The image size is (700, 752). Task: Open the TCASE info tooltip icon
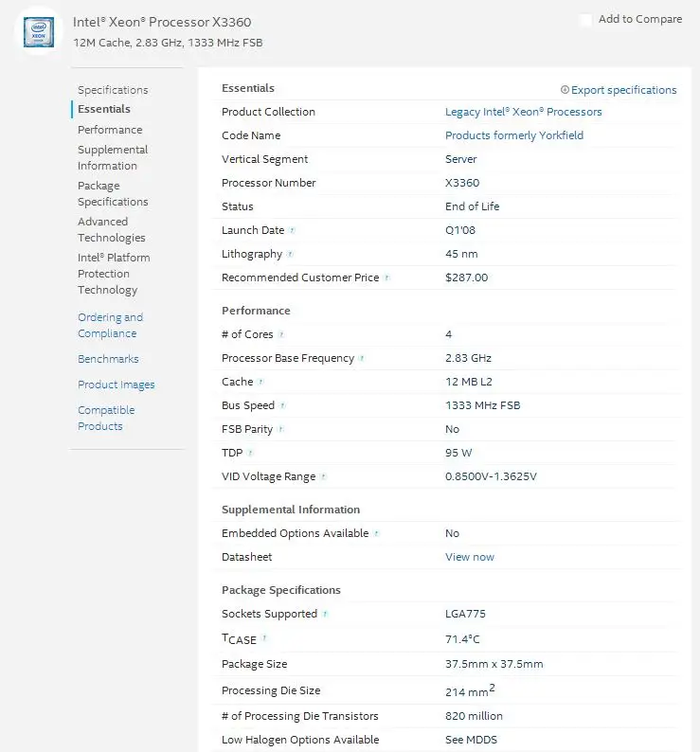[x=264, y=637]
